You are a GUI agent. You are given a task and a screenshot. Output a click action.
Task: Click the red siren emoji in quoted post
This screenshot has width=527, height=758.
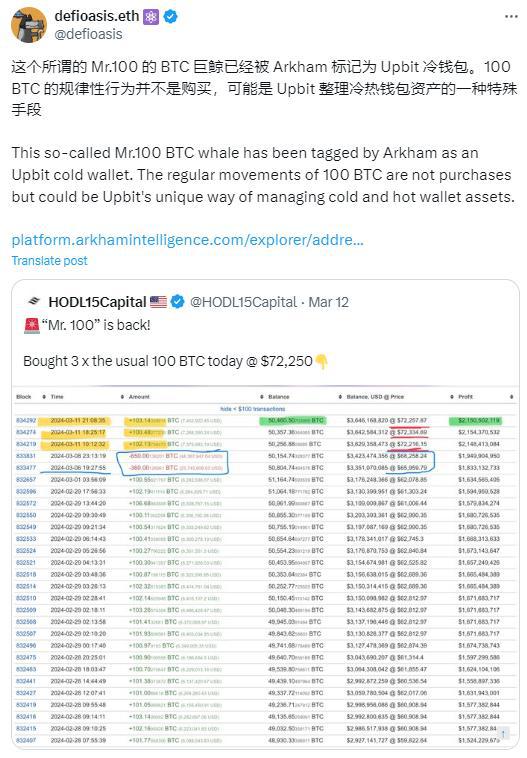coord(32,326)
